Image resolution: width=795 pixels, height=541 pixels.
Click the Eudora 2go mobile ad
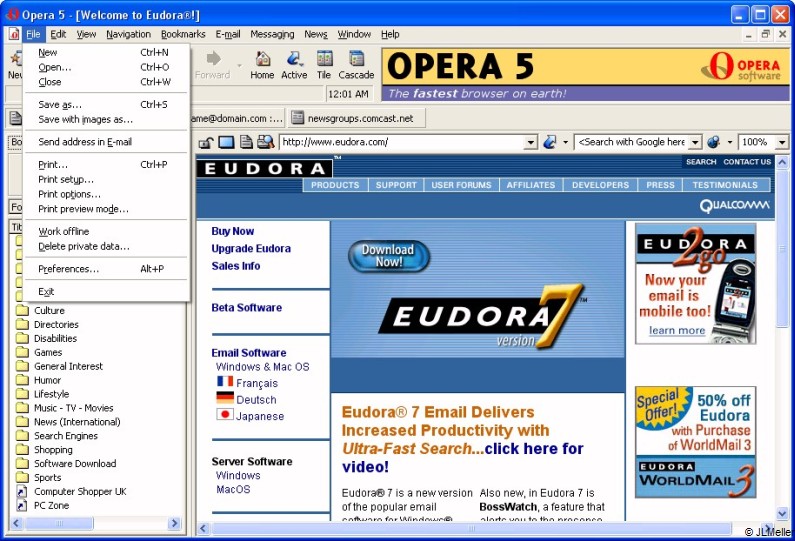click(695, 284)
